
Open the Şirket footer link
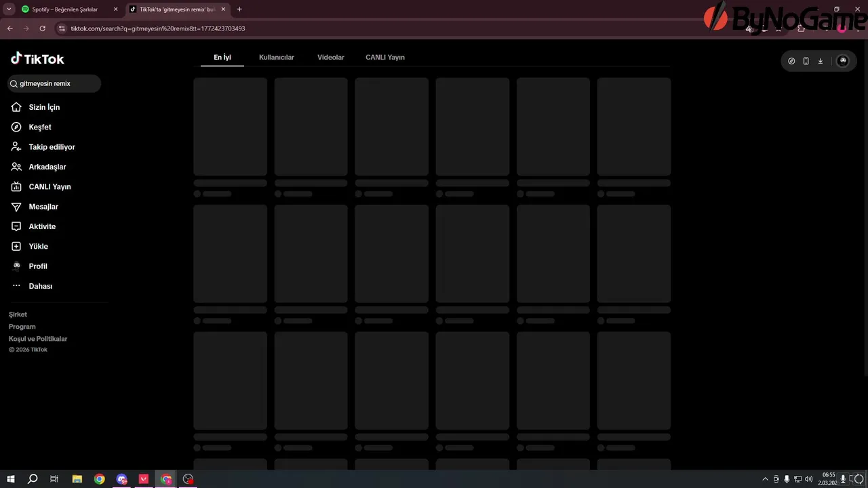coord(18,314)
